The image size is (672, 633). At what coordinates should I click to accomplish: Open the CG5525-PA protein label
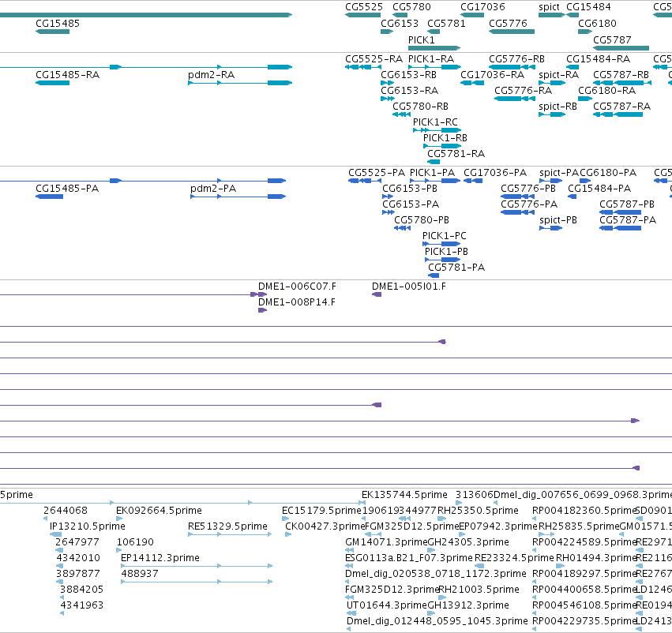pyautogui.click(x=377, y=173)
